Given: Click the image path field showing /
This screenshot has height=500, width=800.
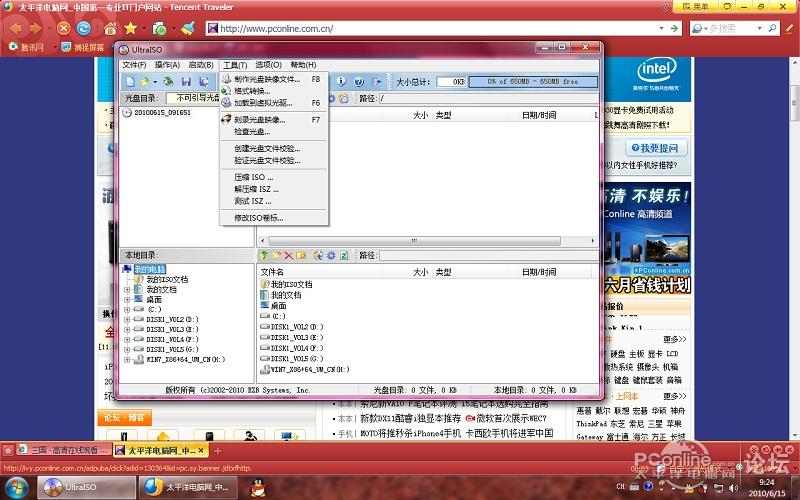Looking at the screenshot, I should pyautogui.click(x=488, y=98).
